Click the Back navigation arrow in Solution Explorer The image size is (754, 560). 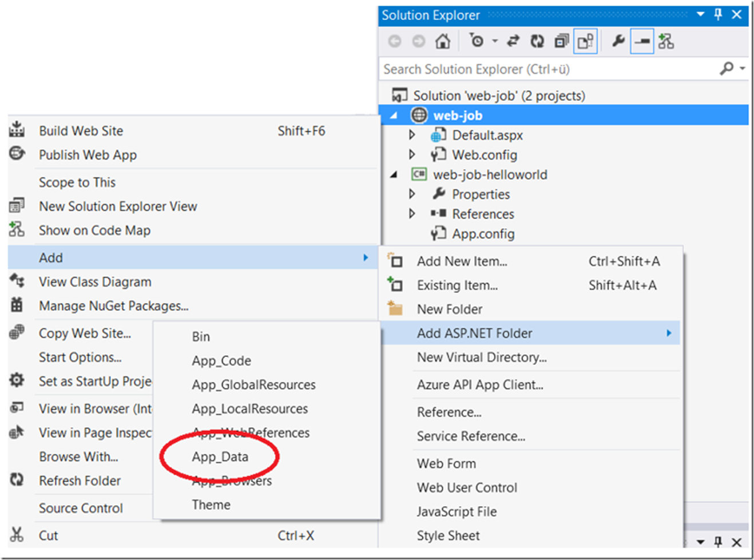point(394,41)
